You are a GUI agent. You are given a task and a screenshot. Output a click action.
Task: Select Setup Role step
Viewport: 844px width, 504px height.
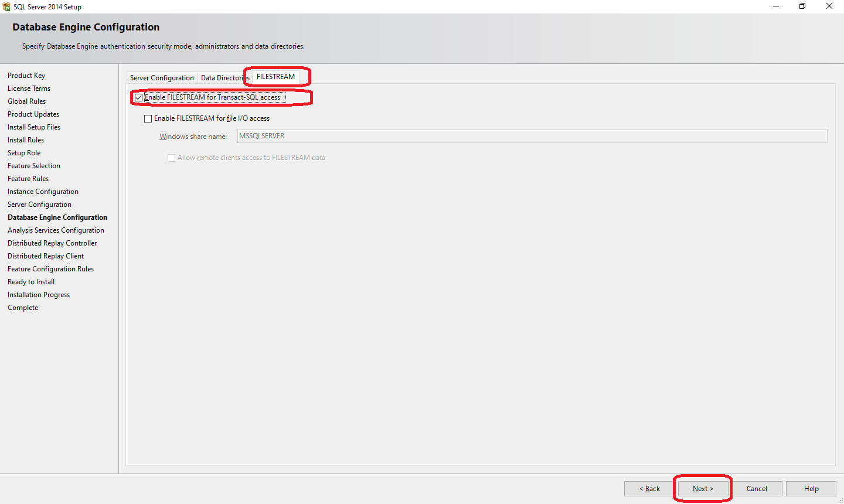click(x=24, y=153)
